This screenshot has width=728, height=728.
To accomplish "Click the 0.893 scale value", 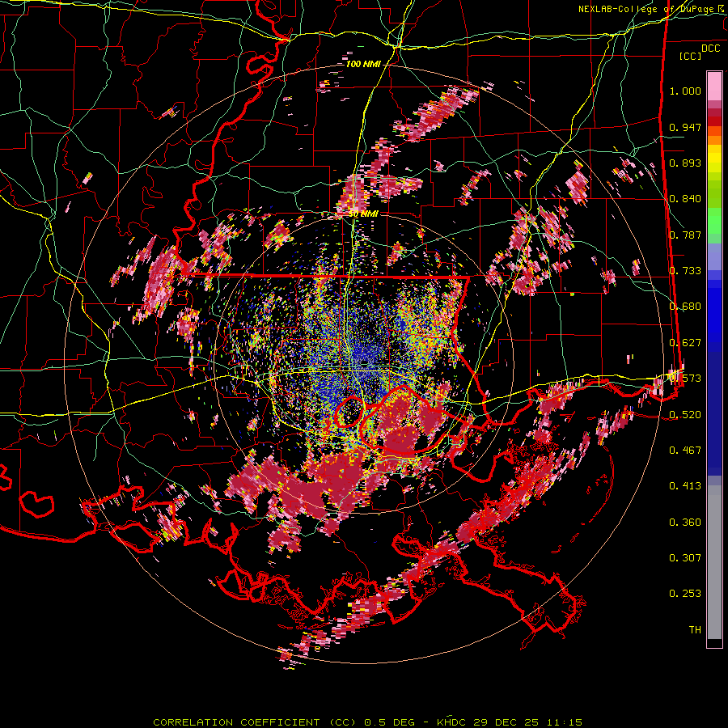I will (x=685, y=163).
